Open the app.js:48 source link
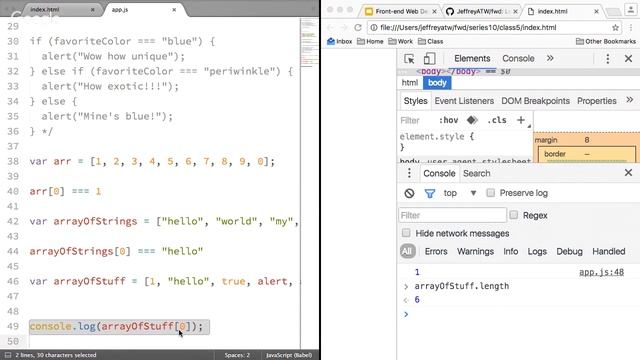 pos(601,272)
